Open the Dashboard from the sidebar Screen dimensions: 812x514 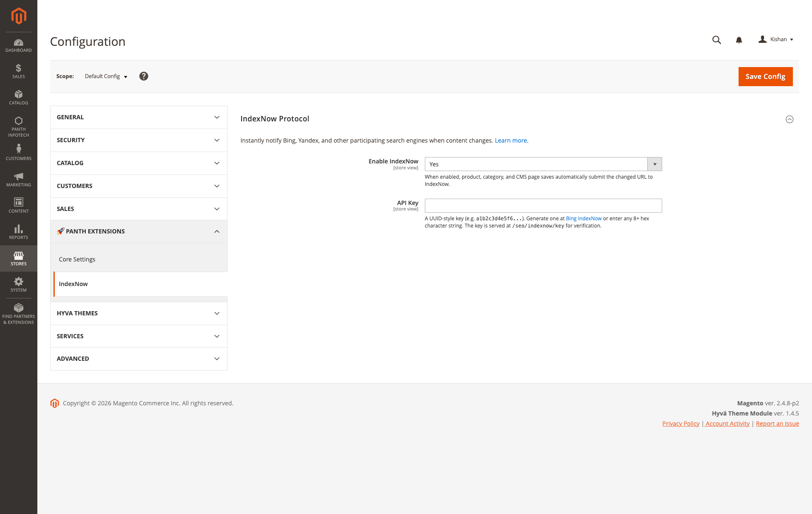tap(18, 45)
